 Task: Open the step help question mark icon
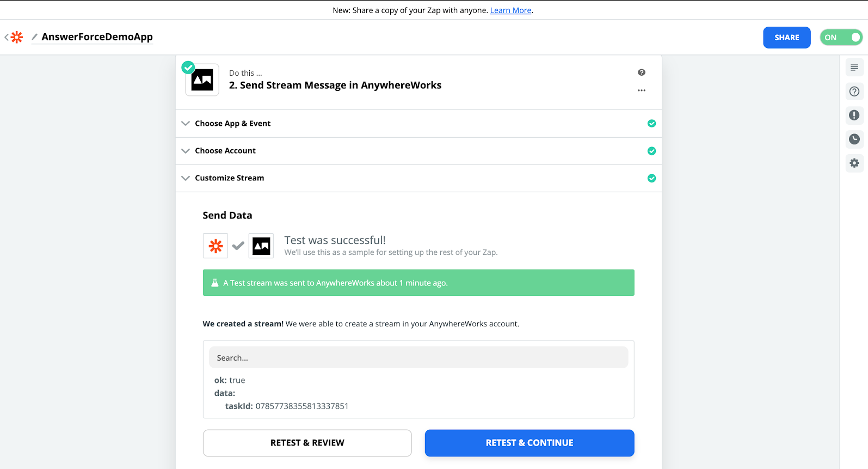coord(642,72)
